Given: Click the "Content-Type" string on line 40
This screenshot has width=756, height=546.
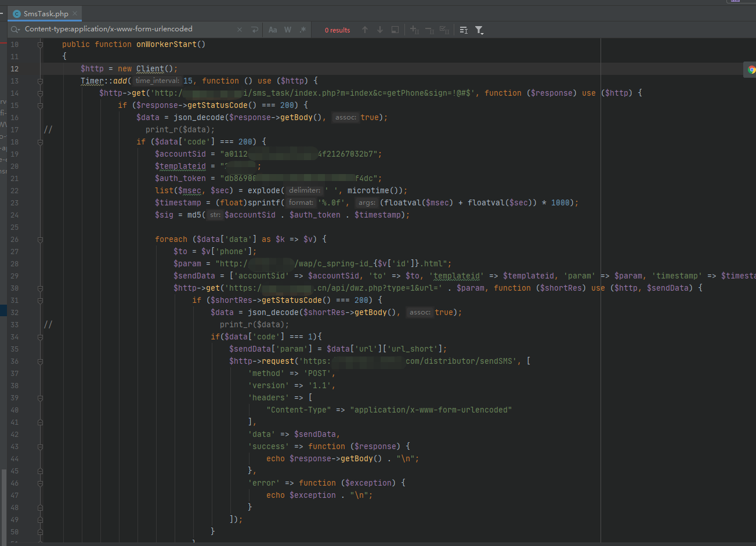Looking at the screenshot, I should (299, 410).
